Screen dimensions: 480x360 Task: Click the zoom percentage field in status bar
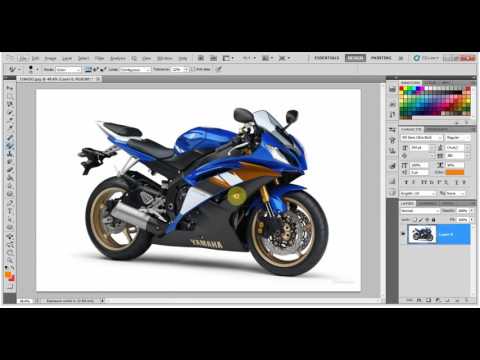tap(25, 301)
